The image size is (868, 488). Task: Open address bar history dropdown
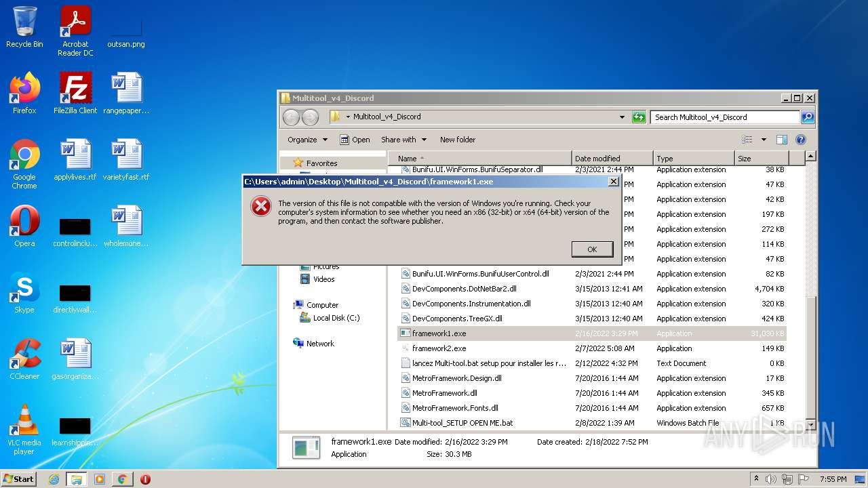click(622, 117)
